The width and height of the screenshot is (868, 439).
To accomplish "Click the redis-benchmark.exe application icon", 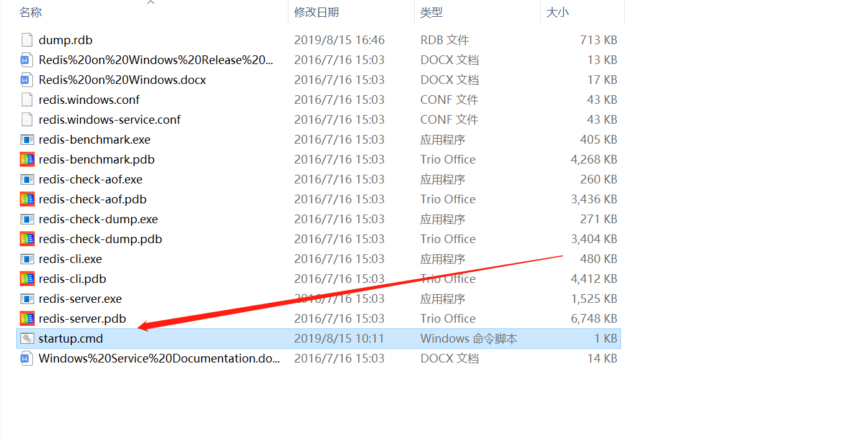I will point(27,139).
